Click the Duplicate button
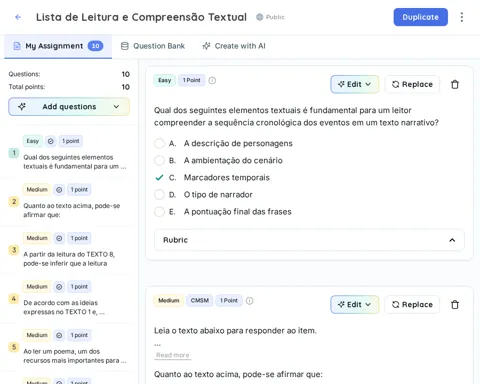Image resolution: width=480 pixels, height=384 pixels. point(420,17)
